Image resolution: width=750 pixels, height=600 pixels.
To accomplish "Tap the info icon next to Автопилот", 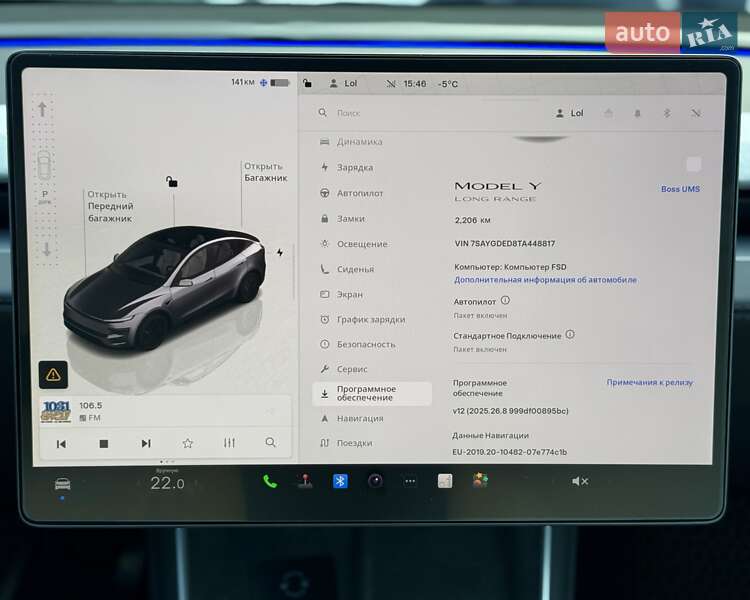I will [x=505, y=300].
